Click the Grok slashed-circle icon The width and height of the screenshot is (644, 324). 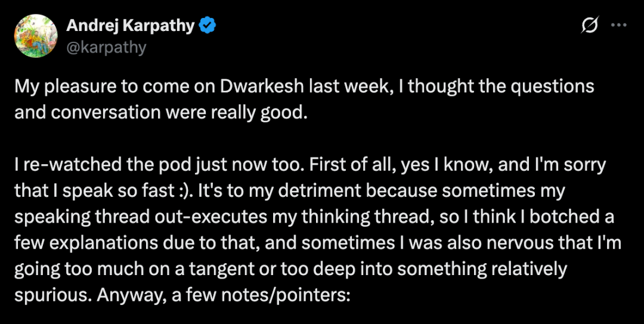(x=590, y=26)
